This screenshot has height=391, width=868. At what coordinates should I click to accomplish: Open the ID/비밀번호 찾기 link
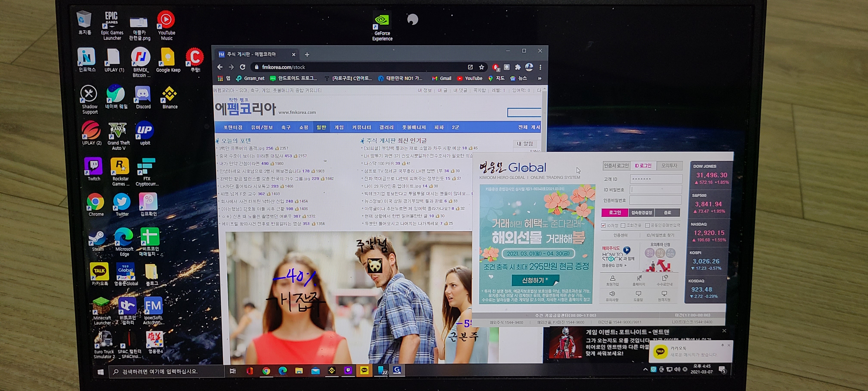[660, 235]
